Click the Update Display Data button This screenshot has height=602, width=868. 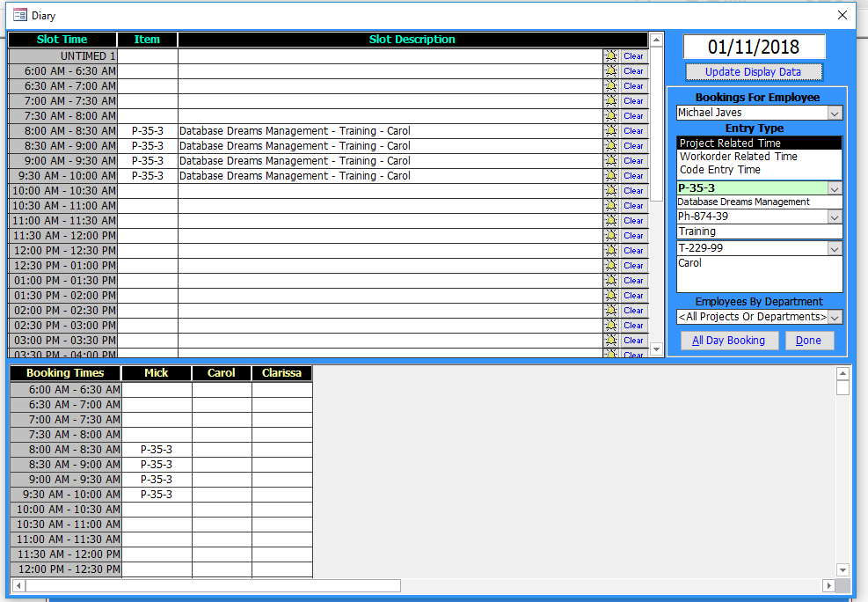click(754, 72)
